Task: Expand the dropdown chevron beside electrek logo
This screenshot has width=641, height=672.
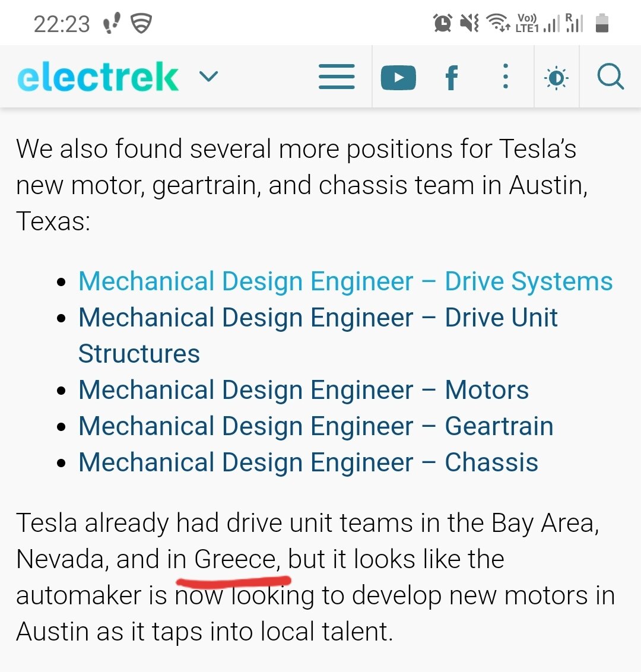Action: 209,77
